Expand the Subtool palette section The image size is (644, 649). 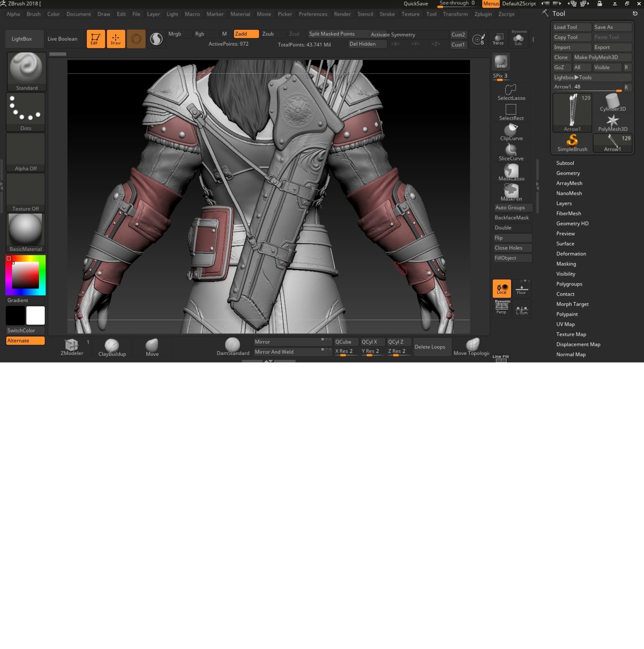(x=565, y=163)
